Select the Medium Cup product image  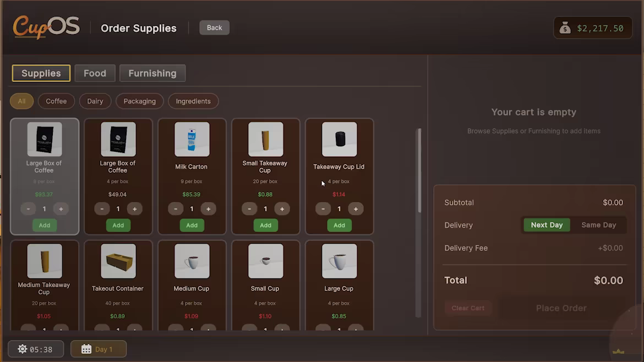pos(192,261)
